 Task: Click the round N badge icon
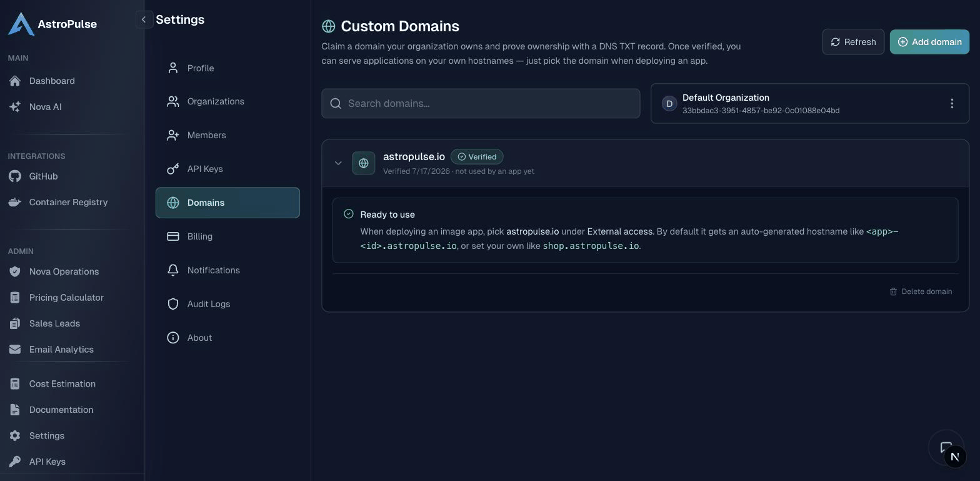point(954,457)
